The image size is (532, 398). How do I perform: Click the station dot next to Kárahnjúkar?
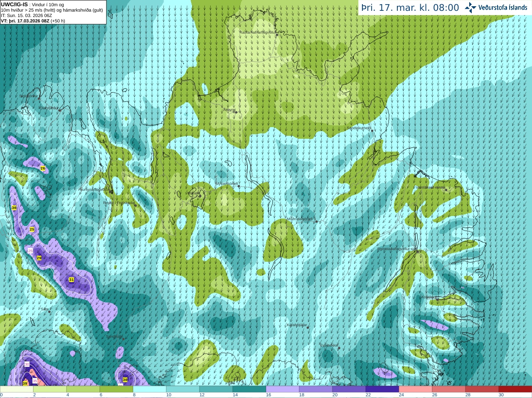click(308, 328)
